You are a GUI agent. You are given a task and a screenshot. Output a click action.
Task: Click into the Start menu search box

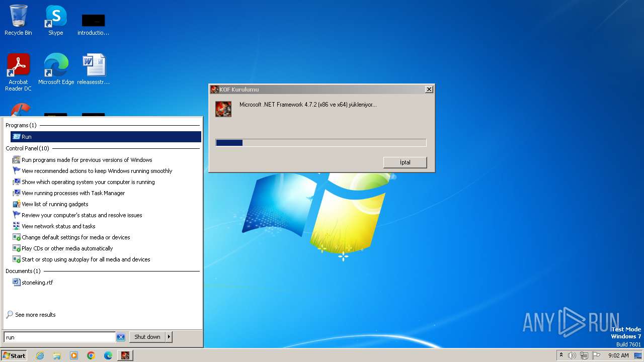tap(59, 337)
